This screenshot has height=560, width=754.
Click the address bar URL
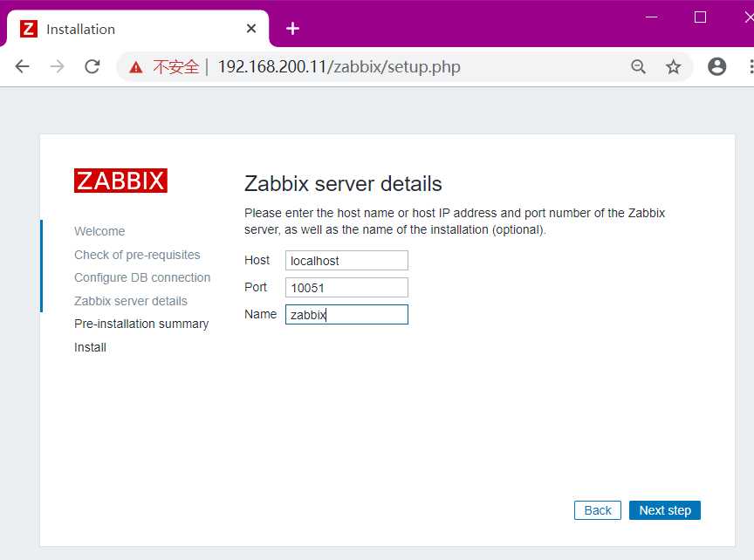339,66
